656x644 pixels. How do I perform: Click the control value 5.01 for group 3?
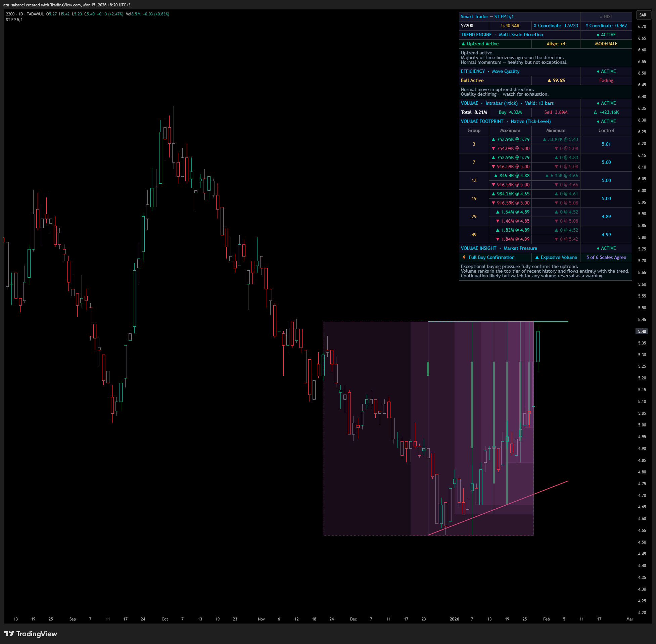pyautogui.click(x=606, y=144)
